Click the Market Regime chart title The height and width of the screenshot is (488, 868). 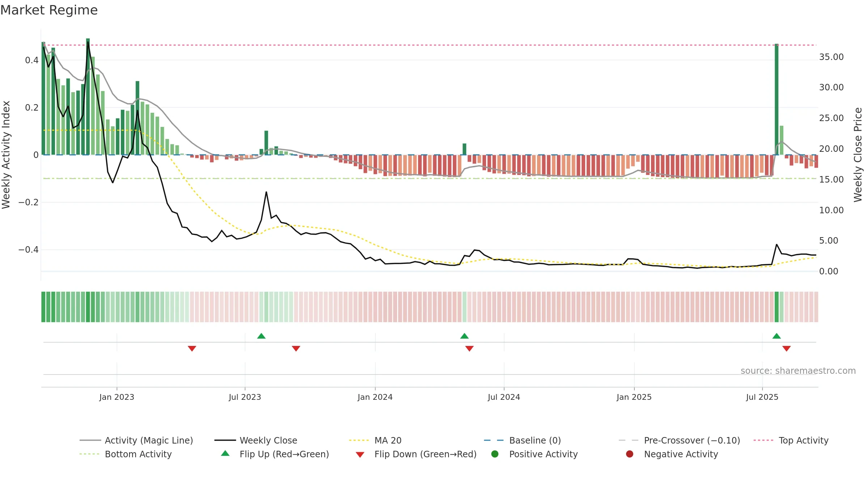tap(49, 10)
